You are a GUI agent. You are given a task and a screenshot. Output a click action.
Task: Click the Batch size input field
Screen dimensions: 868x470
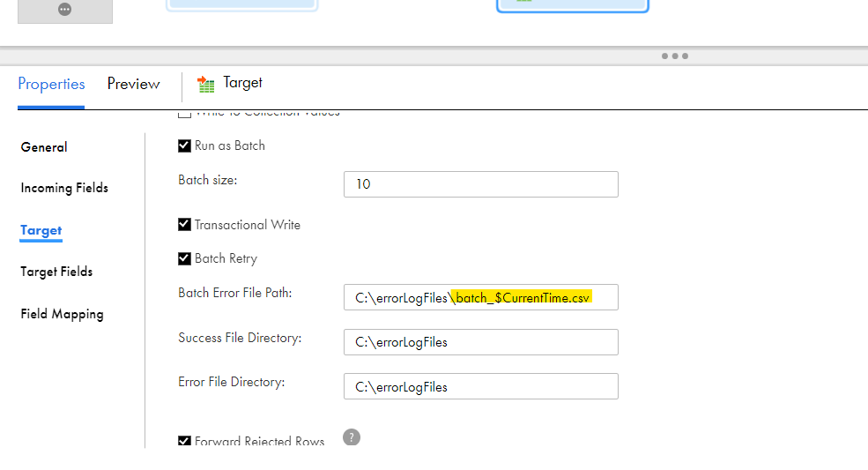[481, 184]
